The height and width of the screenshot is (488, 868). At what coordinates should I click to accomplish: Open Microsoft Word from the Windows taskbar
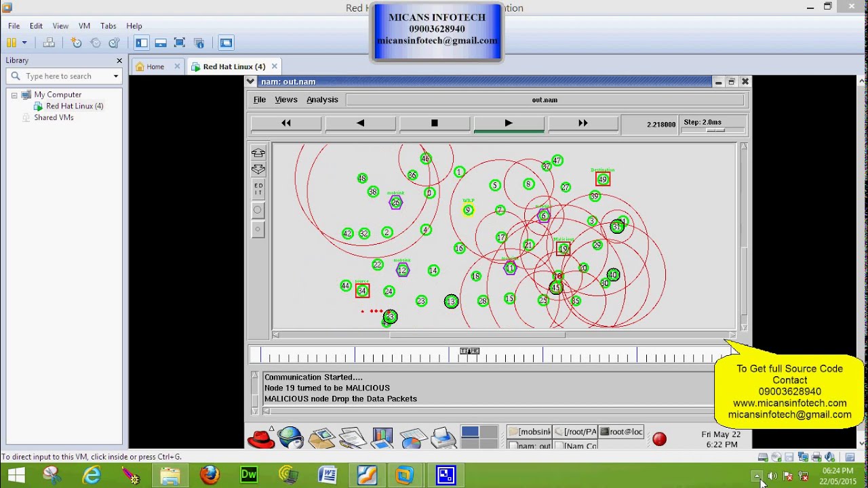(328, 475)
